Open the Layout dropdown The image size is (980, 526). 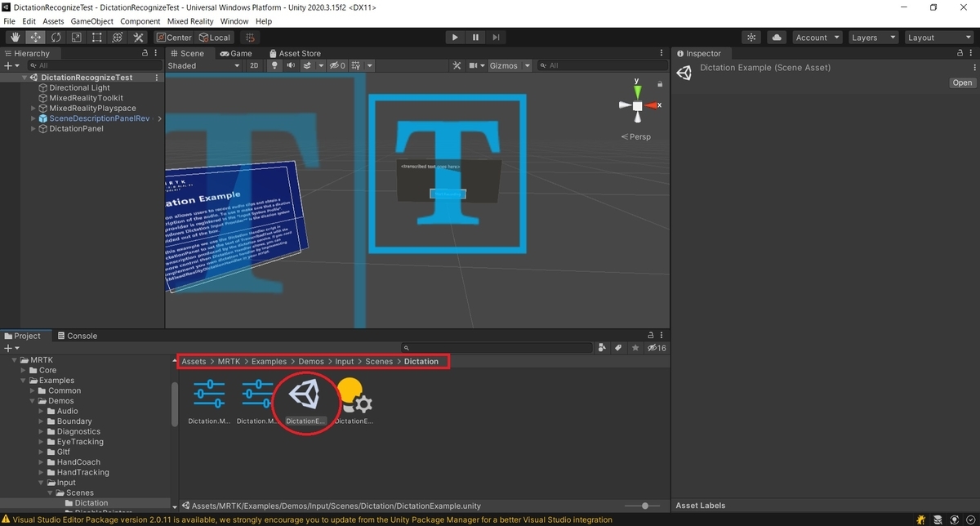tap(938, 38)
